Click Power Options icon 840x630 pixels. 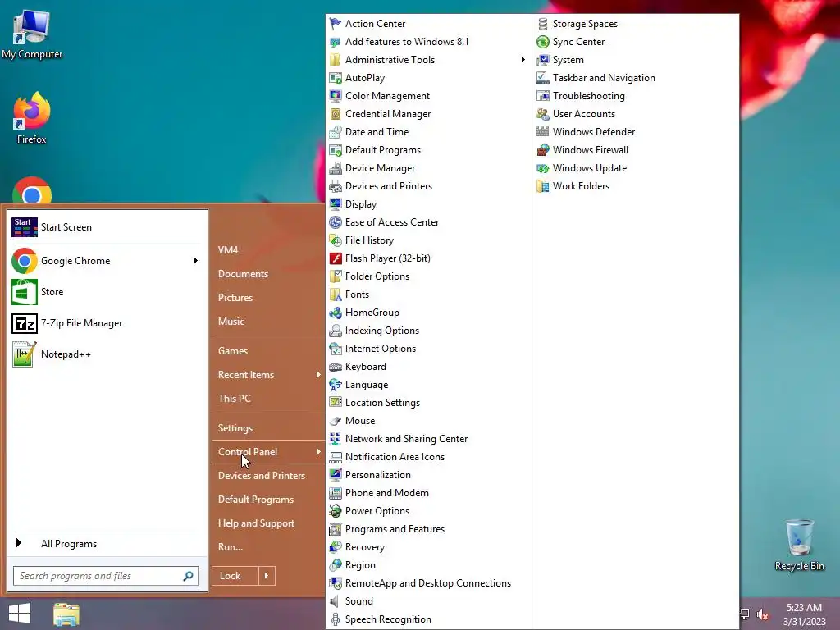336,511
